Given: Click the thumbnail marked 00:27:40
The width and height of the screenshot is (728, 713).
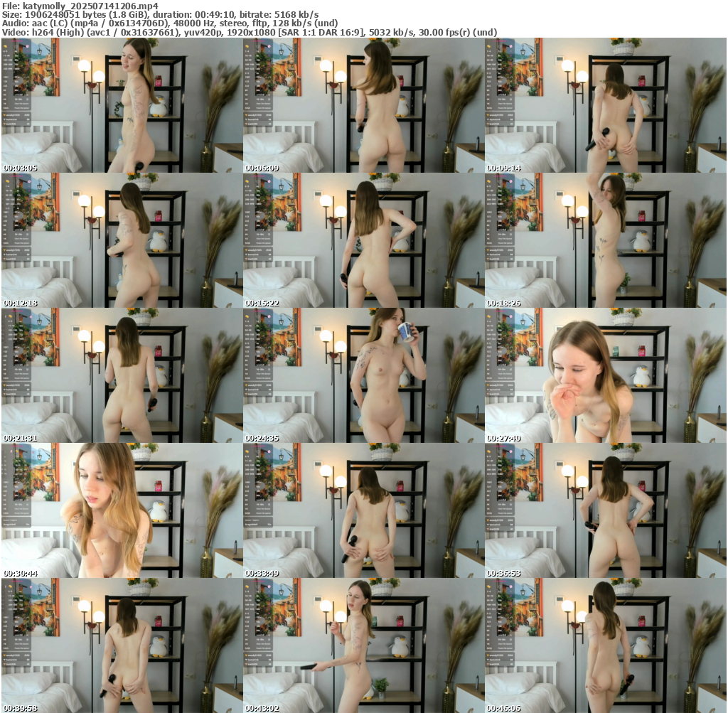Looking at the screenshot, I should pos(606,375).
